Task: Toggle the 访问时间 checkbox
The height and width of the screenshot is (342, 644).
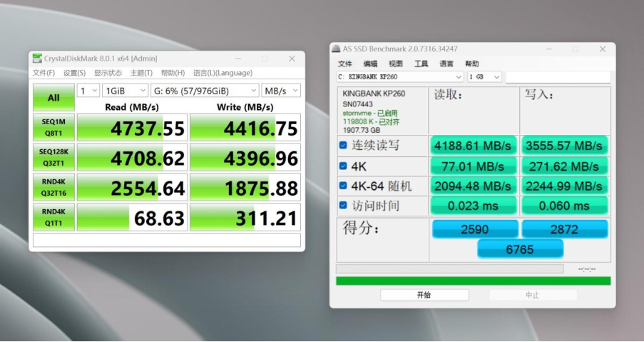Action: coord(343,205)
